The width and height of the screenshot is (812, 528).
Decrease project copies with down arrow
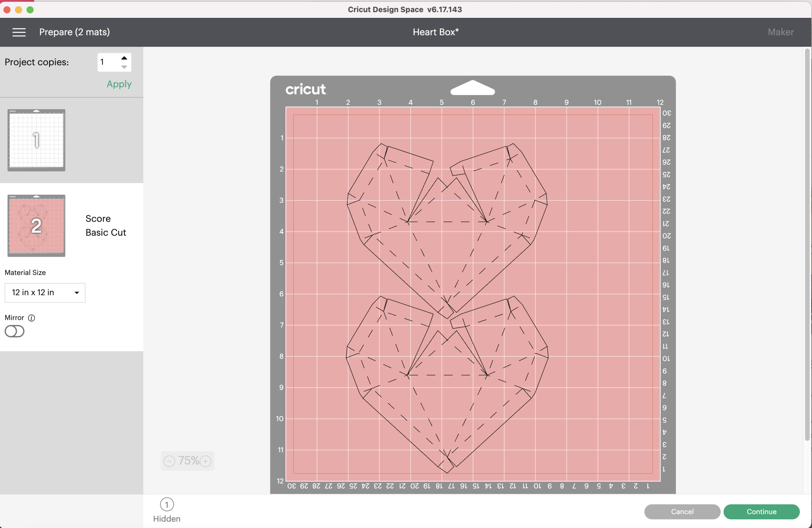click(124, 67)
